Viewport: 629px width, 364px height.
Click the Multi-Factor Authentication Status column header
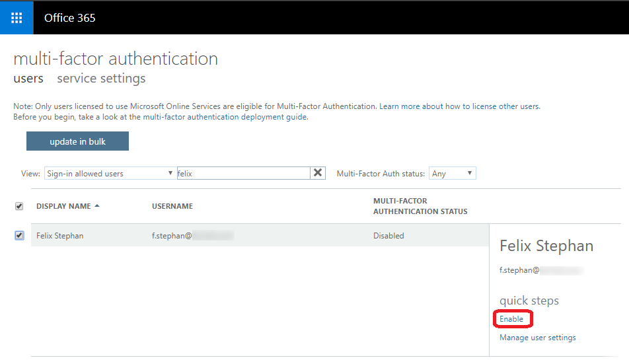(420, 206)
